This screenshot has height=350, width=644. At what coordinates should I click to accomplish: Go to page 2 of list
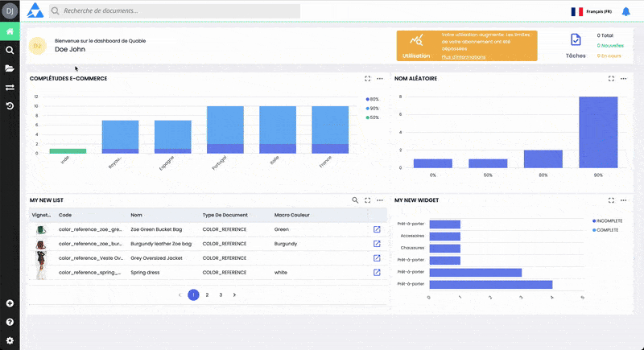point(207,294)
